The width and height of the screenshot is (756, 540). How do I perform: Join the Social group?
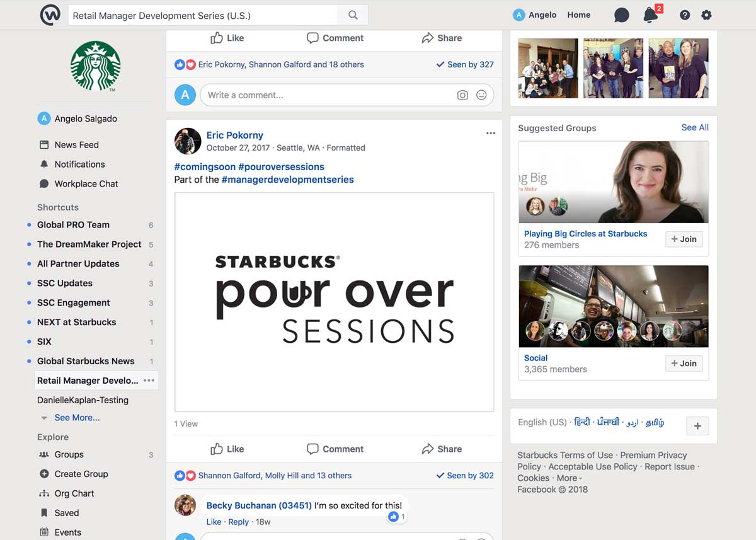684,363
